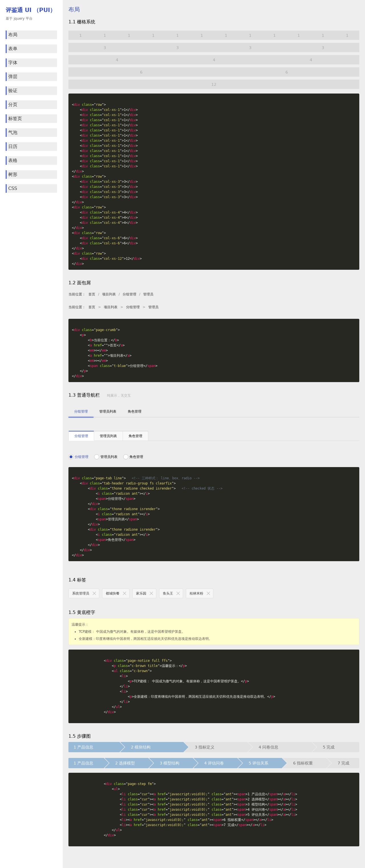The height and width of the screenshot is (868, 365).
Task: Click 分组管理 in the slash breadcrumb
Action: [x=129, y=295]
